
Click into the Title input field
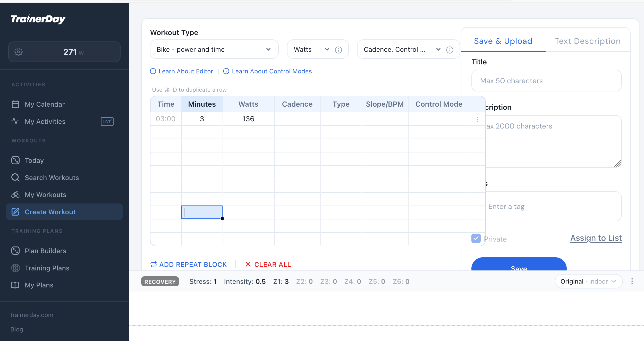click(546, 81)
